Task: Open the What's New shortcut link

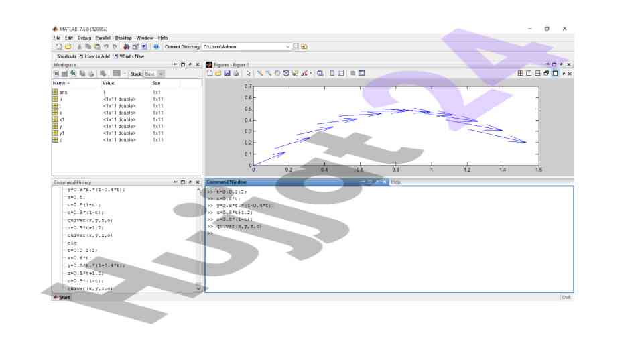Action: (x=131, y=56)
